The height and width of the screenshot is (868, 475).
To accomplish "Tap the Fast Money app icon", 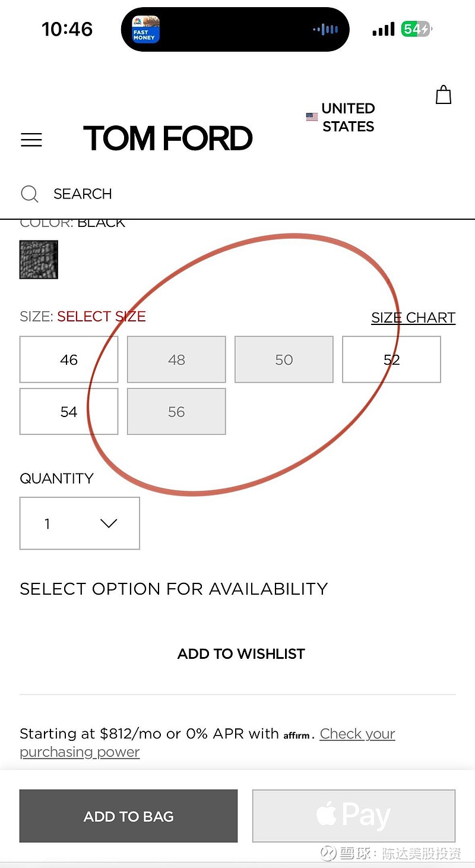I will (145, 29).
